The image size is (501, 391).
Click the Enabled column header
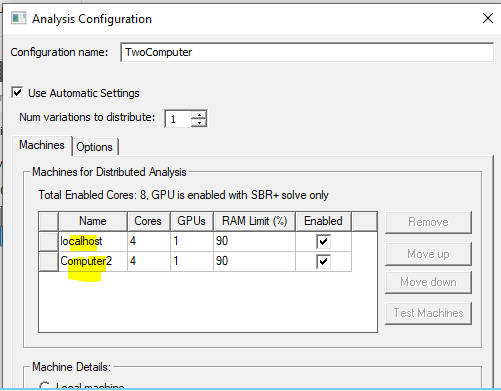(323, 221)
